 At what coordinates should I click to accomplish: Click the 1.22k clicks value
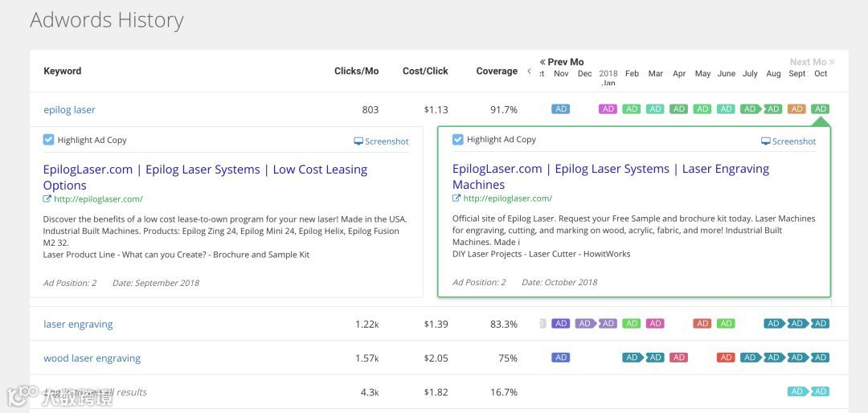point(367,325)
